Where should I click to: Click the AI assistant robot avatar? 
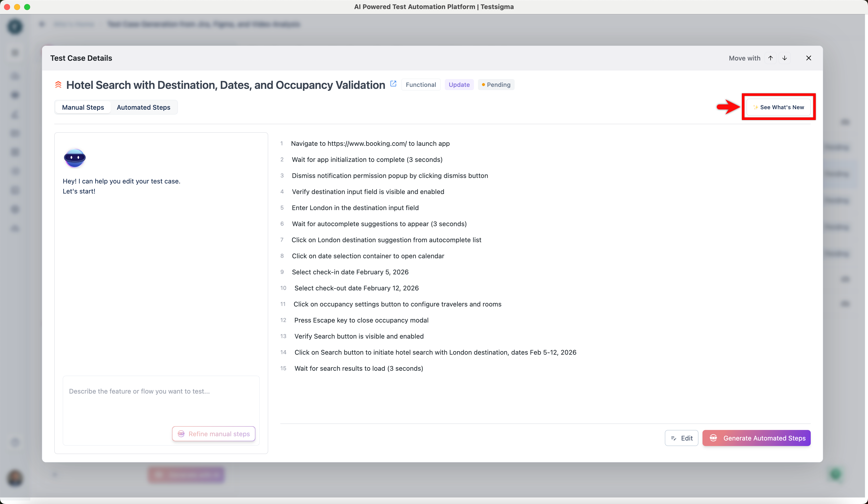75,158
